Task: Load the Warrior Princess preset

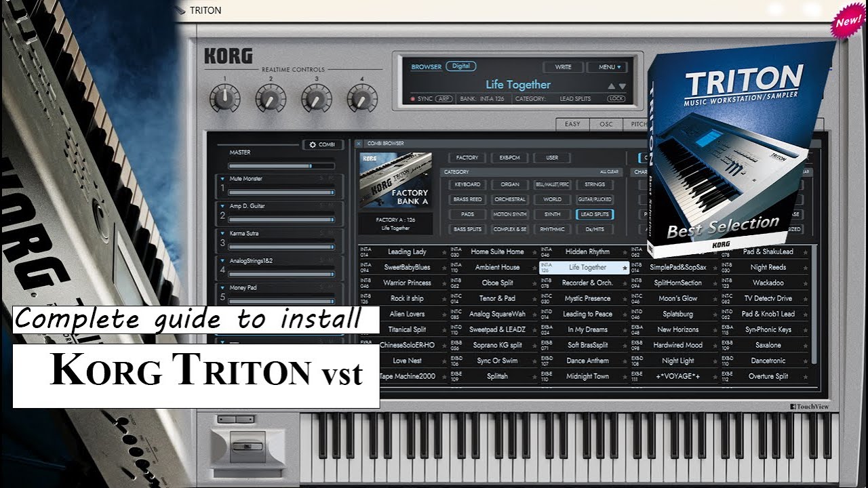Action: pyautogui.click(x=407, y=283)
